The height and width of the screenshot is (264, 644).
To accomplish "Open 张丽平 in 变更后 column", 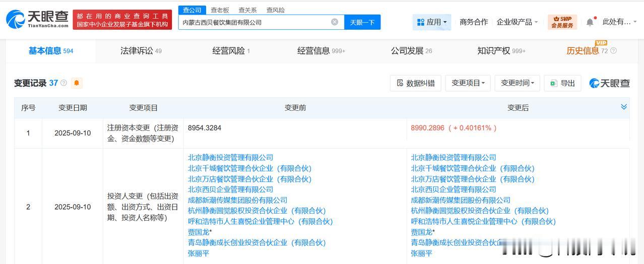I will pyautogui.click(x=422, y=253).
